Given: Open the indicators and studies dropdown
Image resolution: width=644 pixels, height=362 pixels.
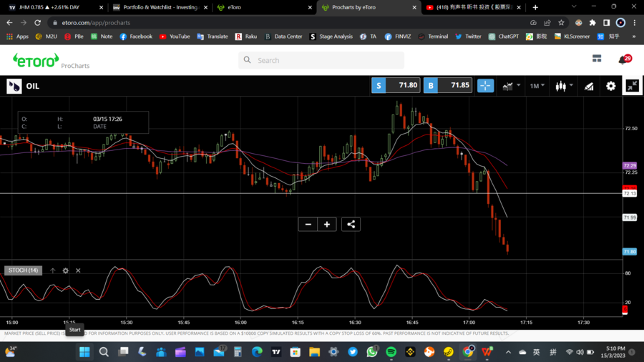Looking at the screenshot, I should (511, 86).
